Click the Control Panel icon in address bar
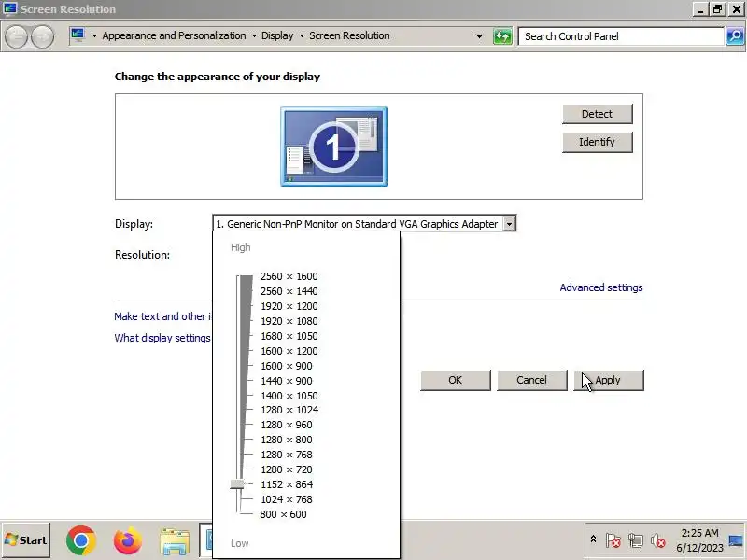The width and height of the screenshot is (747, 560). pos(78,35)
